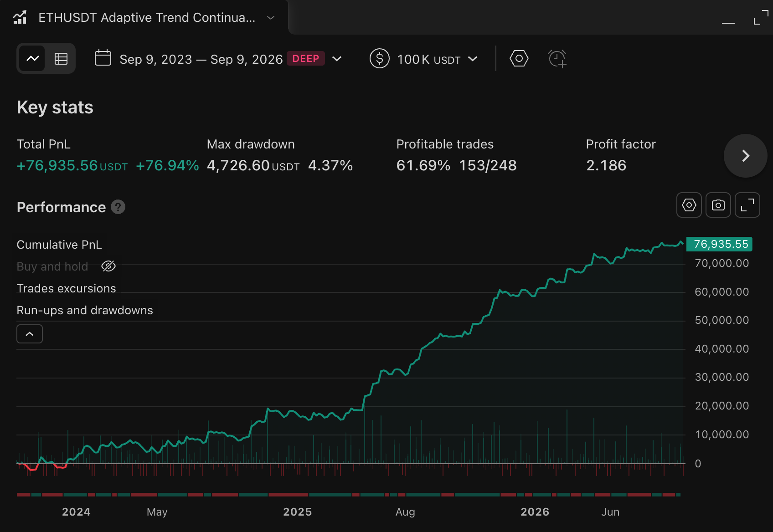This screenshot has width=773, height=532.
Task: Select the Sep 9, 2023 — Sep 9, 2026 range
Action: tap(201, 59)
